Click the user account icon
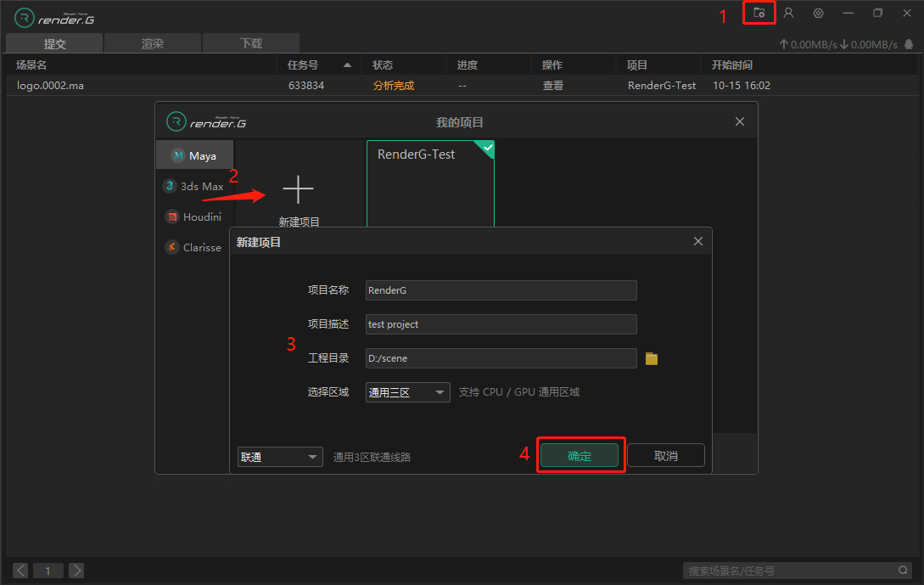The image size is (924, 585). [x=788, y=14]
